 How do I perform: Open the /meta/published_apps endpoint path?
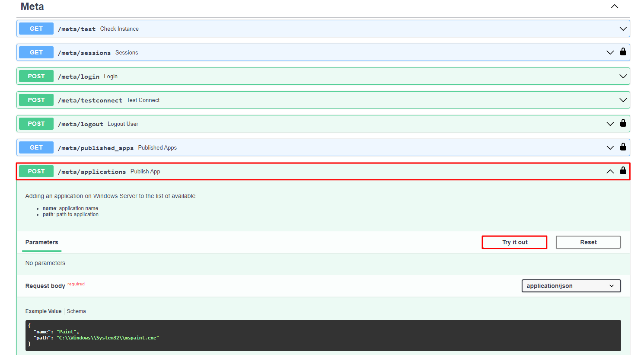pyautogui.click(x=96, y=148)
